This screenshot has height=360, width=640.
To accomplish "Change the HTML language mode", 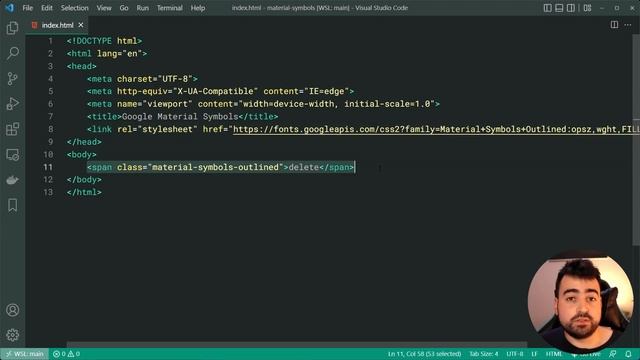I will pos(554,354).
